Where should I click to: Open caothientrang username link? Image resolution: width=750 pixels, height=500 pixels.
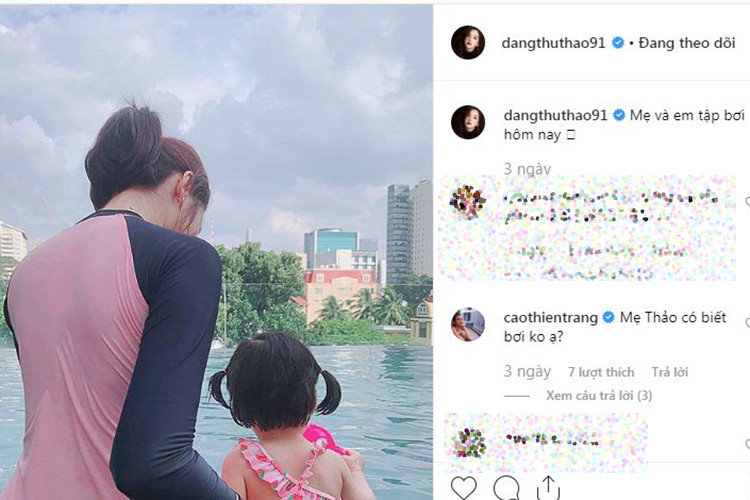pos(551,318)
